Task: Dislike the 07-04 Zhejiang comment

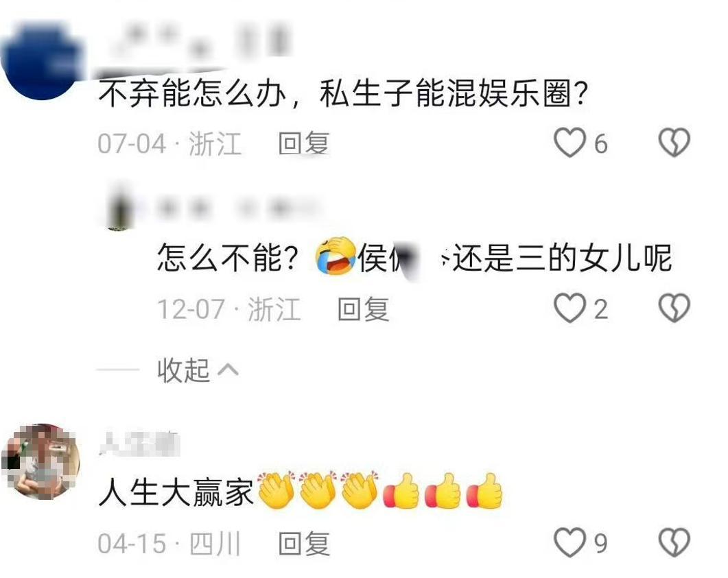Action: tap(674, 142)
